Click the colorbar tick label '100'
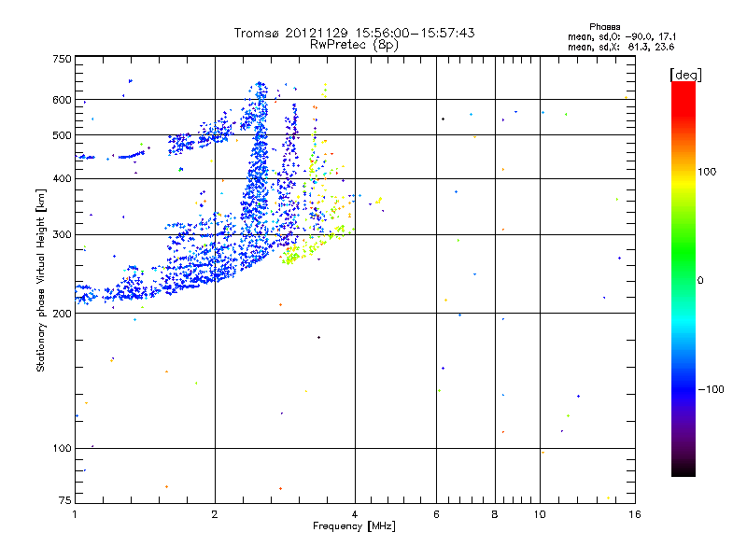 (707, 172)
